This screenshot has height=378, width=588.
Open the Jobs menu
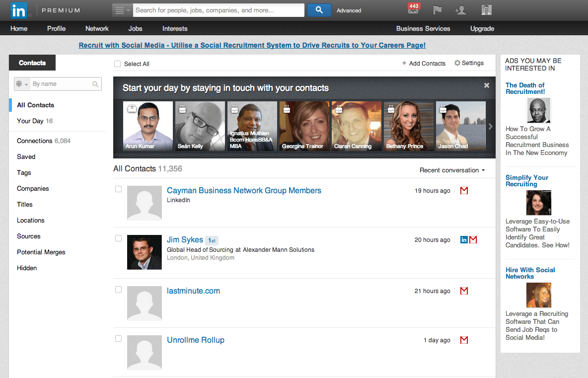[135, 28]
